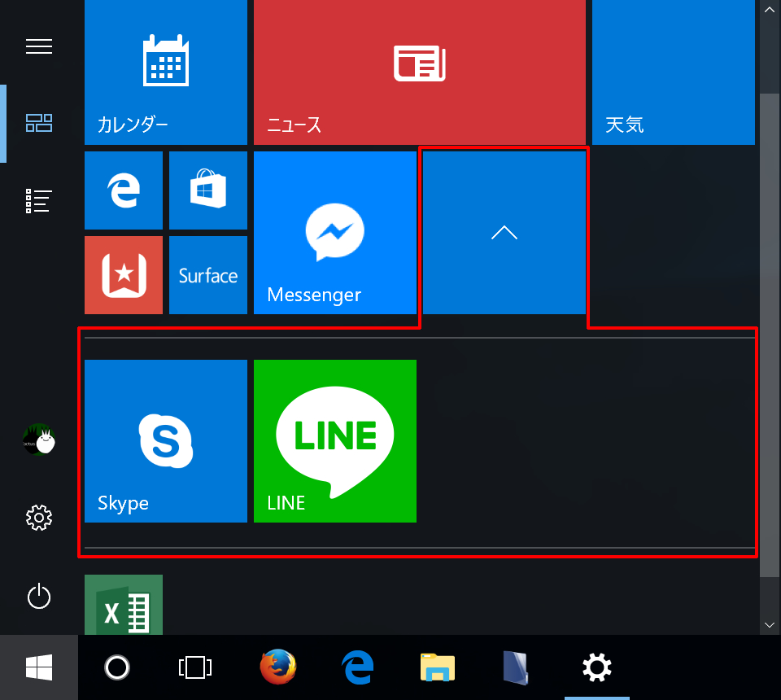Open Task View on the taskbar
The image size is (781, 700).
tap(195, 667)
